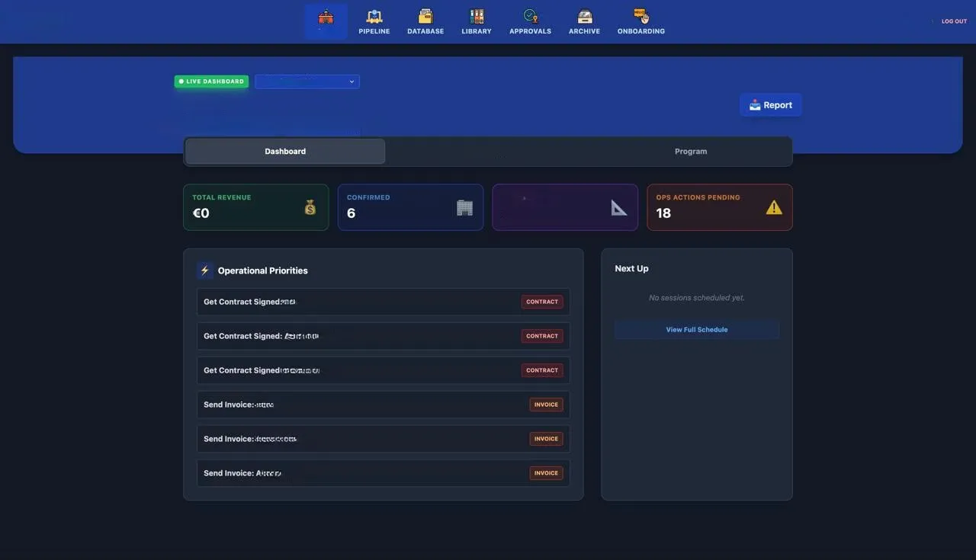Click the money bag icon in Total Revenue
This screenshot has width=976, height=560.
pos(310,207)
